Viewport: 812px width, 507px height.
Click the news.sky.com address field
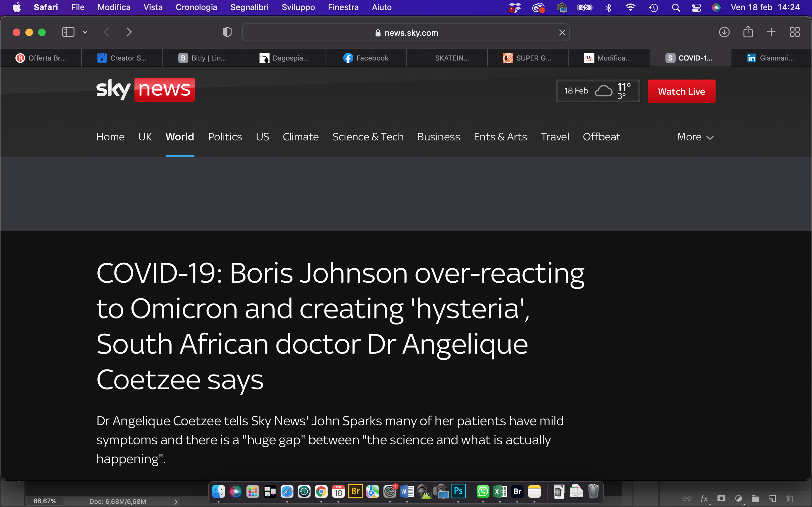(406, 33)
